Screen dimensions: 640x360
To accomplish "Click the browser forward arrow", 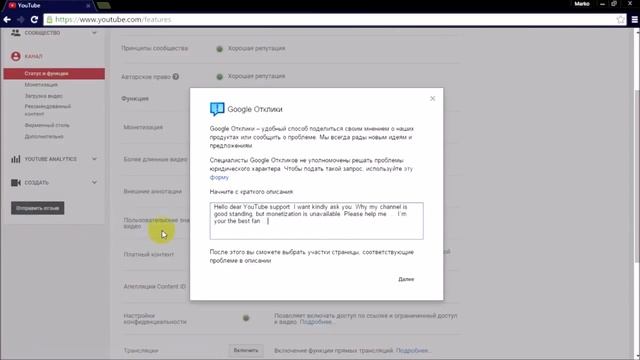I will pos(20,20).
